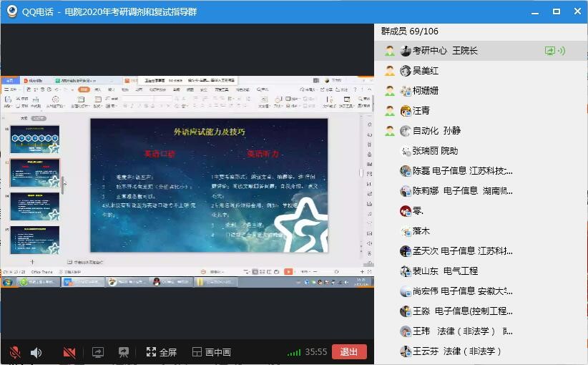
Task: Click screen-sharing indicator next to 王院长
Action: point(549,51)
